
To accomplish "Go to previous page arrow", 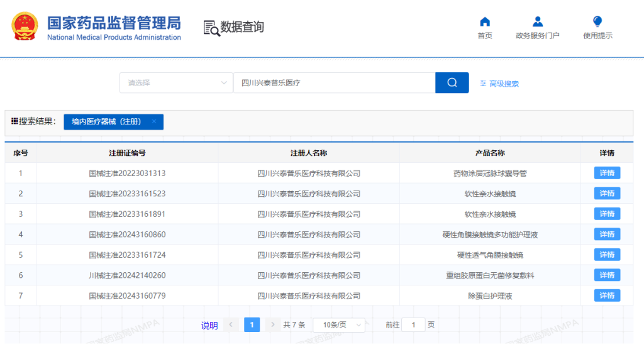I will (x=231, y=325).
